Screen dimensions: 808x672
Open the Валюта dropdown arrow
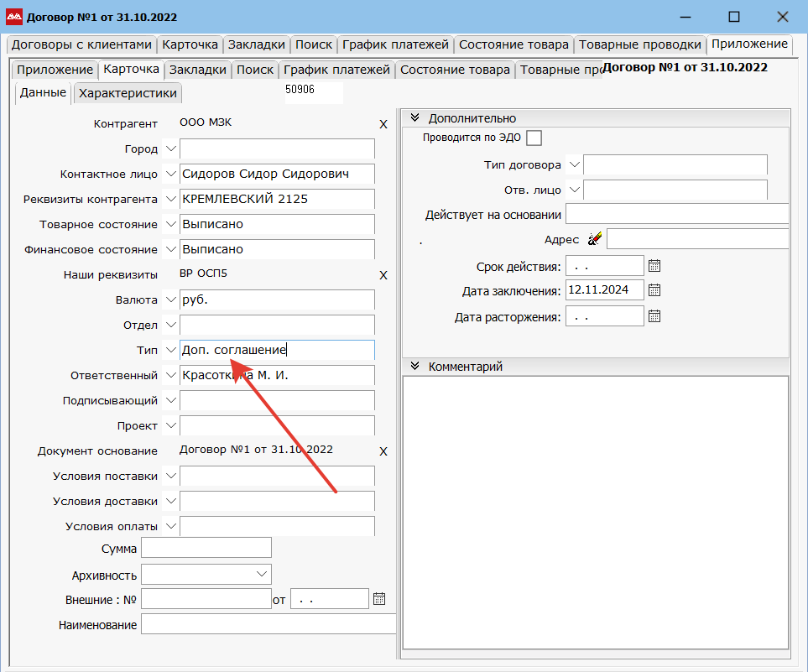click(x=170, y=300)
